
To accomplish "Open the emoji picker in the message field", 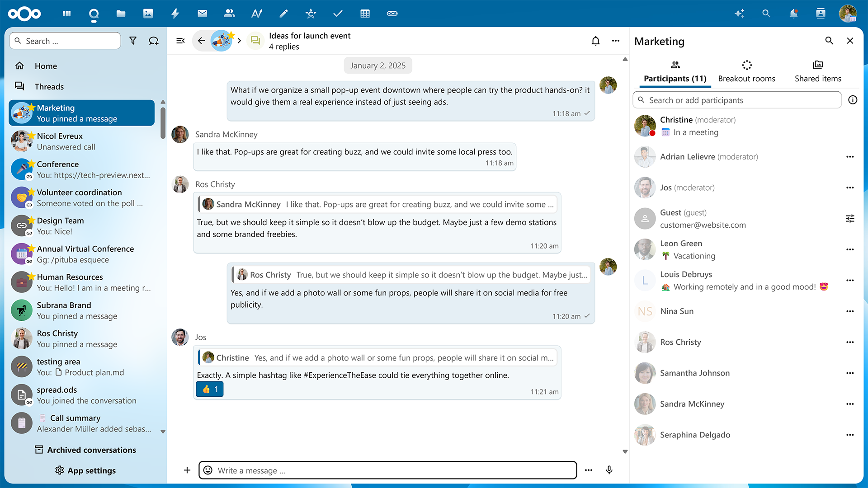I will (208, 470).
